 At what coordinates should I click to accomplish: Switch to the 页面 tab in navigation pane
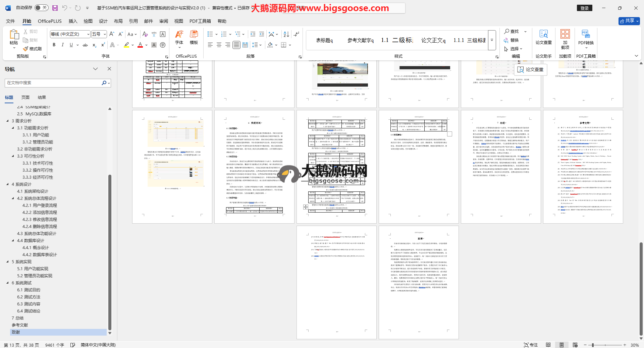point(25,98)
